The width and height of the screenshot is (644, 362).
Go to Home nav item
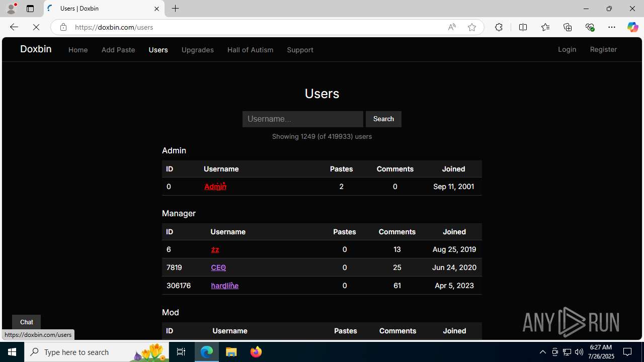pos(78,50)
